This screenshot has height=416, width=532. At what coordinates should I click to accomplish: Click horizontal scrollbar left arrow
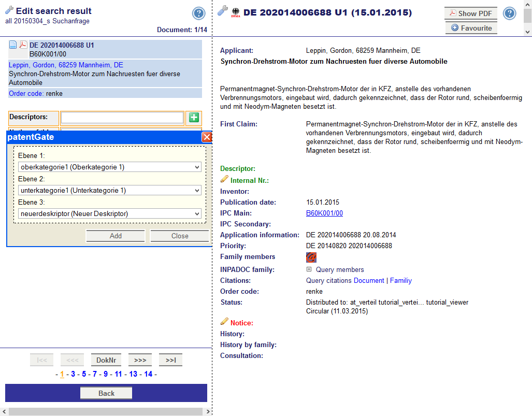click(4, 411)
